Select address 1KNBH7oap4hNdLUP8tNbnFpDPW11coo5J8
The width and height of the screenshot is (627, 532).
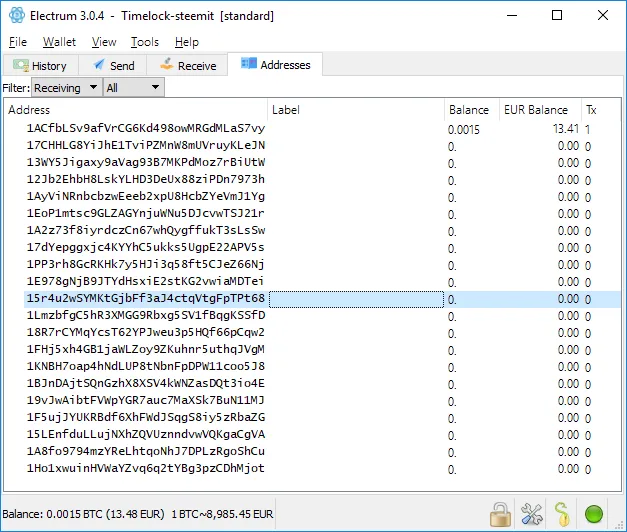(146, 366)
